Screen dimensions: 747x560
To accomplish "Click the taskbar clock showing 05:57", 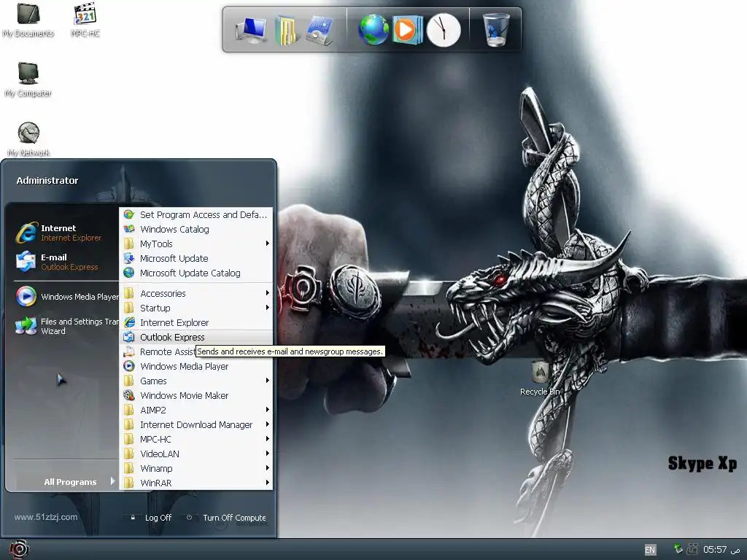I will pyautogui.click(x=715, y=550).
